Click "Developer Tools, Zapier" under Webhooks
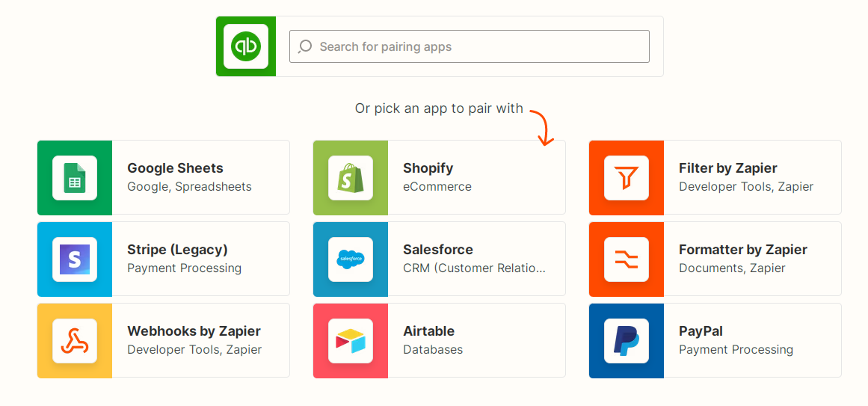Viewport: 868px width, 406px height. tap(194, 349)
